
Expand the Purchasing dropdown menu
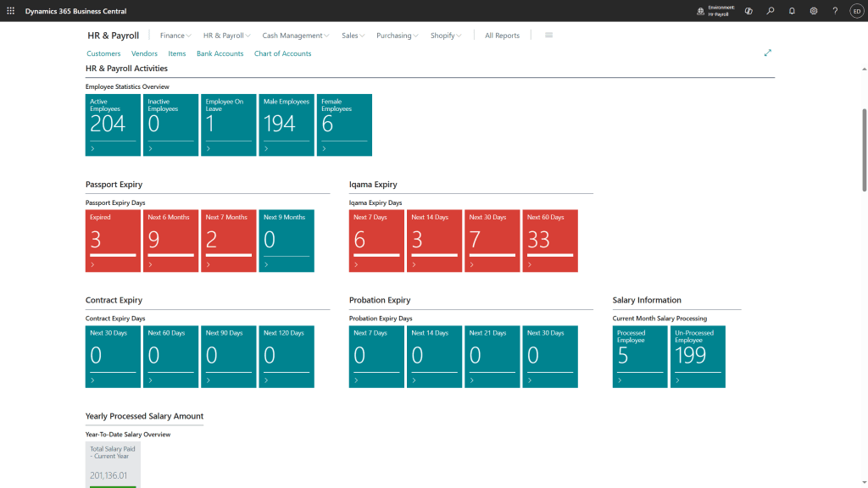(x=398, y=36)
